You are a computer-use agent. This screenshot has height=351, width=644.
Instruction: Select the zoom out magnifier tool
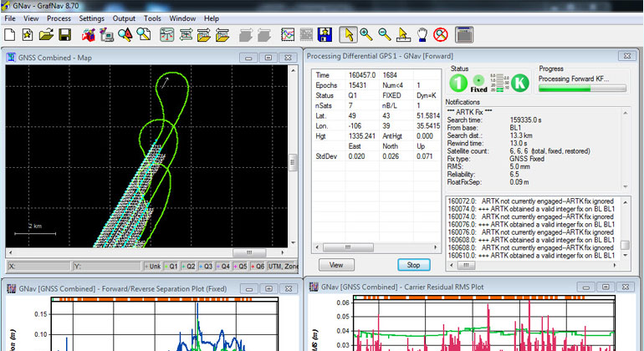[385, 35]
